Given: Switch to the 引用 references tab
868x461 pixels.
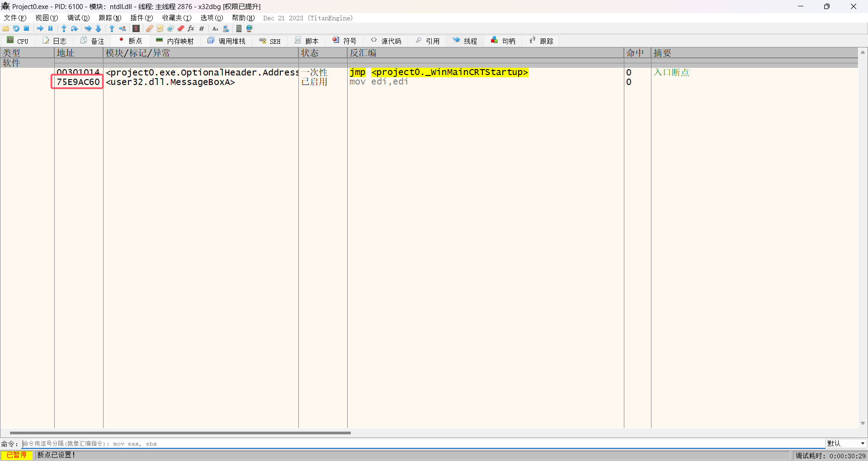Looking at the screenshot, I should (x=428, y=41).
